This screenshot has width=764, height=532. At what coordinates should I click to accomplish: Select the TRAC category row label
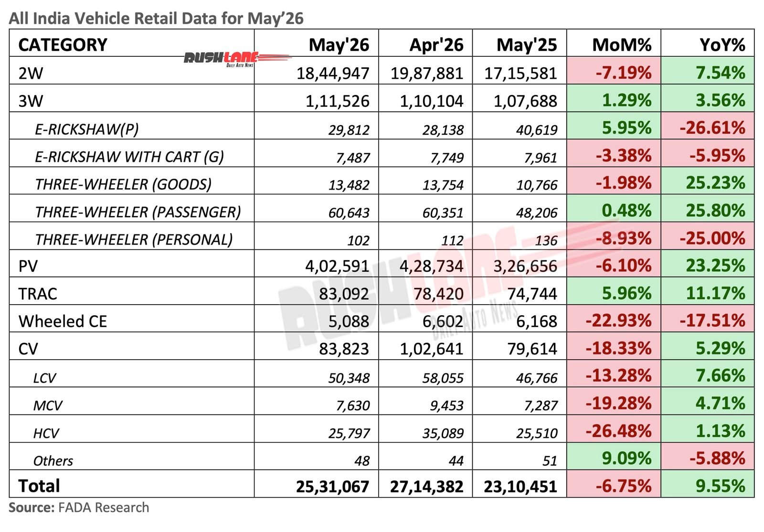[x=38, y=294]
